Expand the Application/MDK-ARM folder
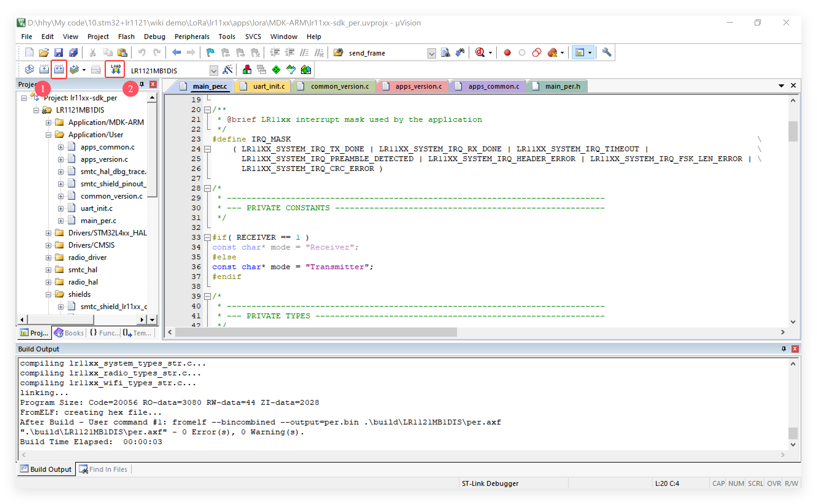 (x=48, y=122)
